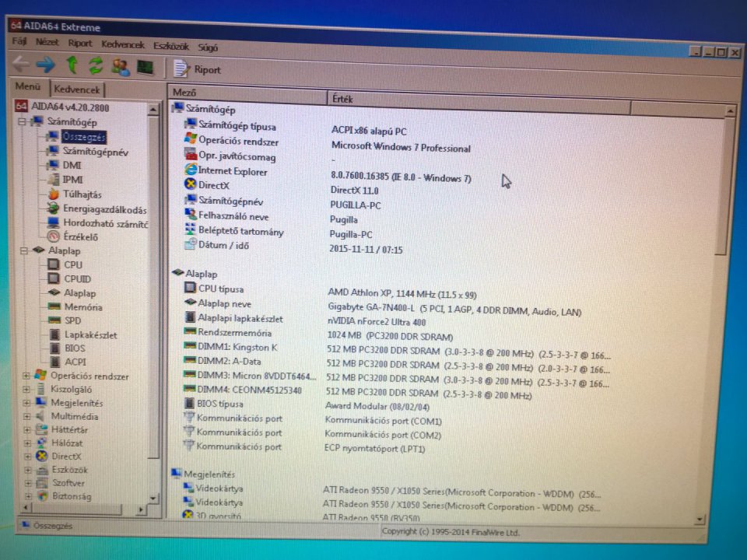Open the users icon in toolbar
This screenshot has height=560, width=747.
[x=121, y=67]
